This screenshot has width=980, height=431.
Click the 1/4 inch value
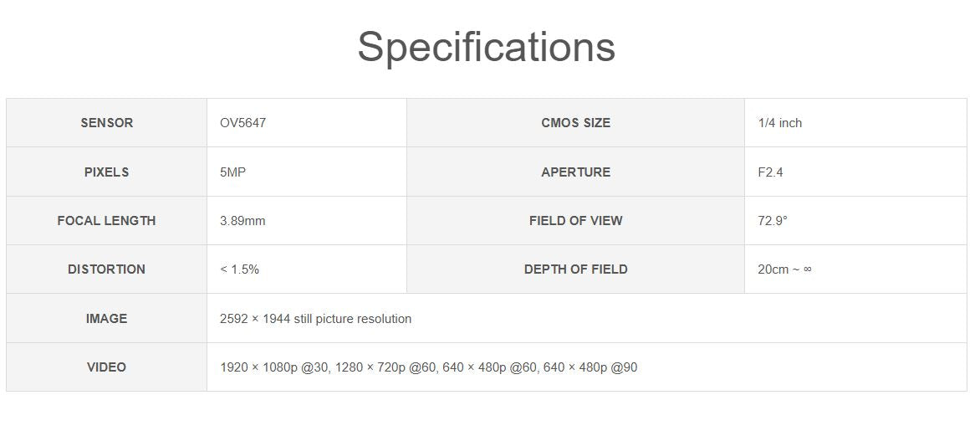pyautogui.click(x=779, y=123)
